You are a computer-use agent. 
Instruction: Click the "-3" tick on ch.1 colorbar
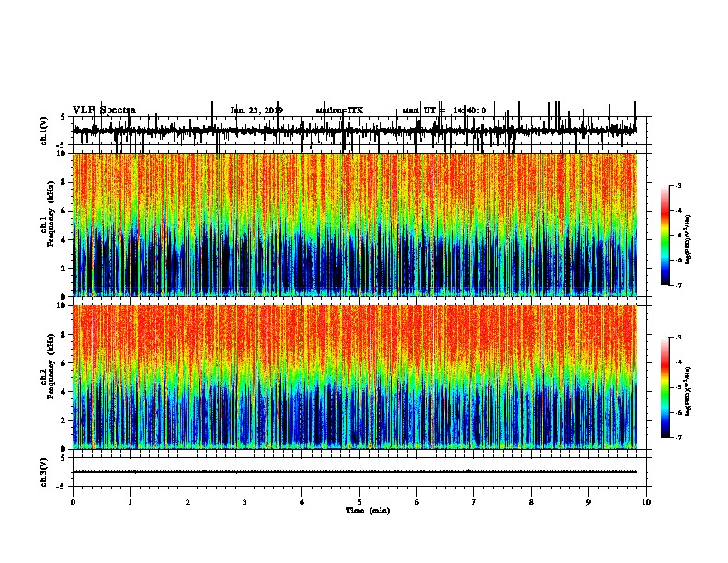677,185
